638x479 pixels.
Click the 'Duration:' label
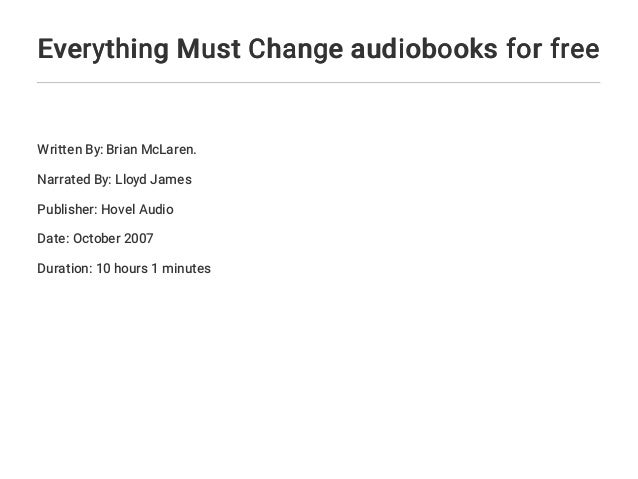[x=65, y=269]
